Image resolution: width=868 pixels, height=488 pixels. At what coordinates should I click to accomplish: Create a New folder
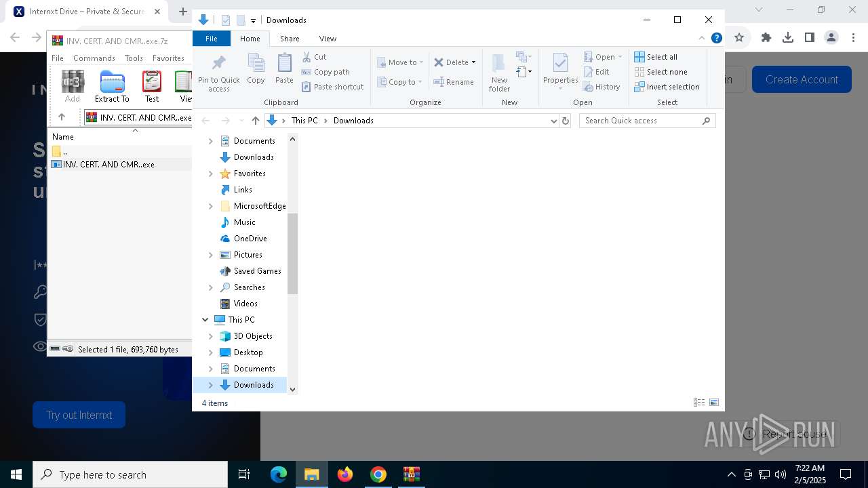click(x=499, y=73)
